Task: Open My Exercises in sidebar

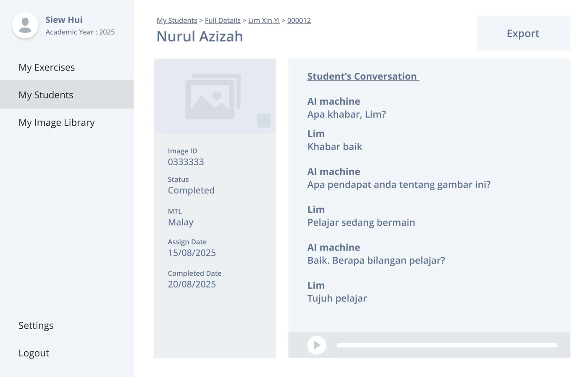Action: [67, 67]
